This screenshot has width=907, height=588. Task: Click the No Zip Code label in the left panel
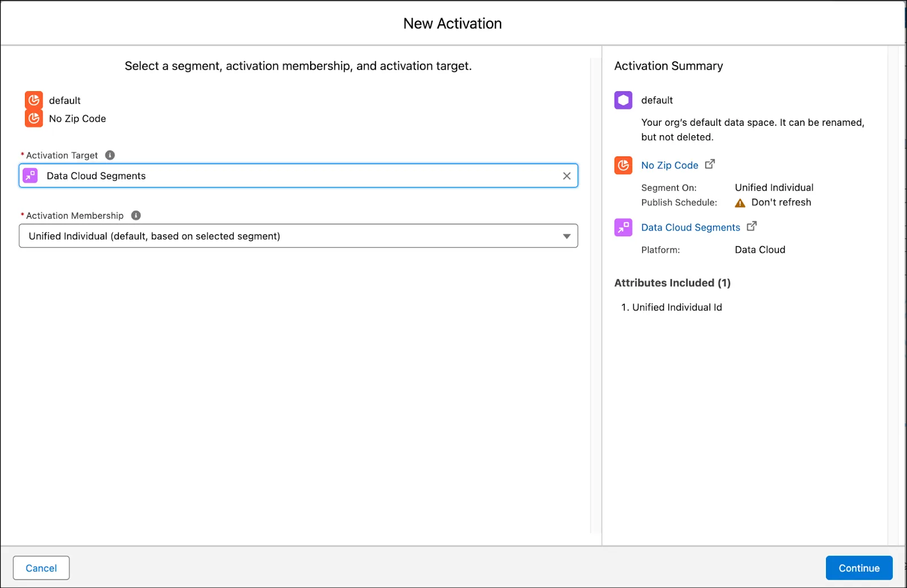tap(78, 118)
